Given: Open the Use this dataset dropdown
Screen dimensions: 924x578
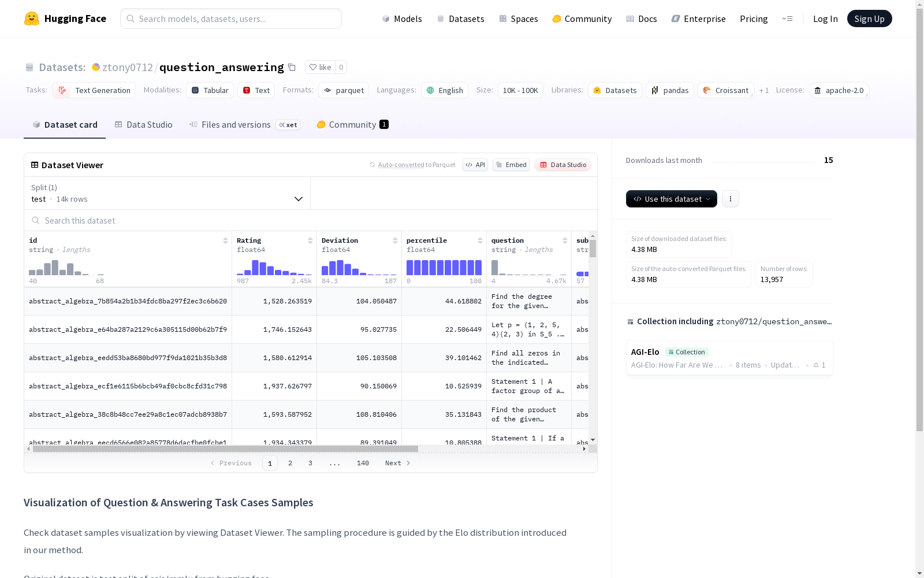Looking at the screenshot, I should click(672, 199).
